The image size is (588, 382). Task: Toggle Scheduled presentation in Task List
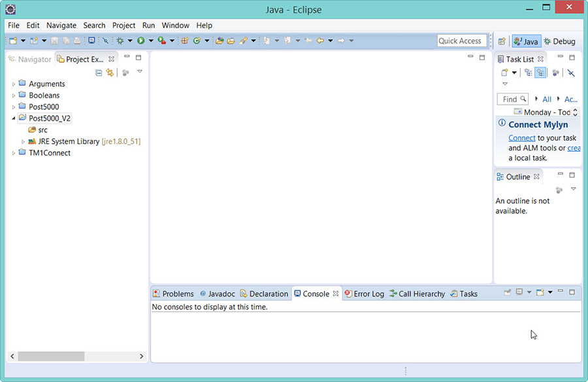click(540, 73)
